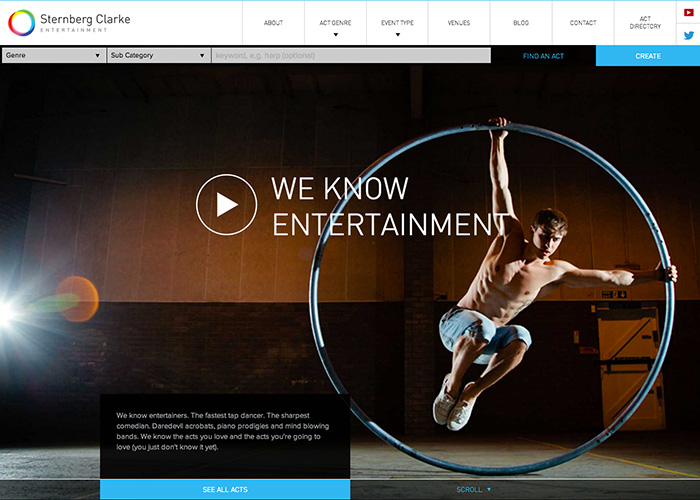Click the Sternberg Clarke Entertainment wordmark

tap(85, 23)
